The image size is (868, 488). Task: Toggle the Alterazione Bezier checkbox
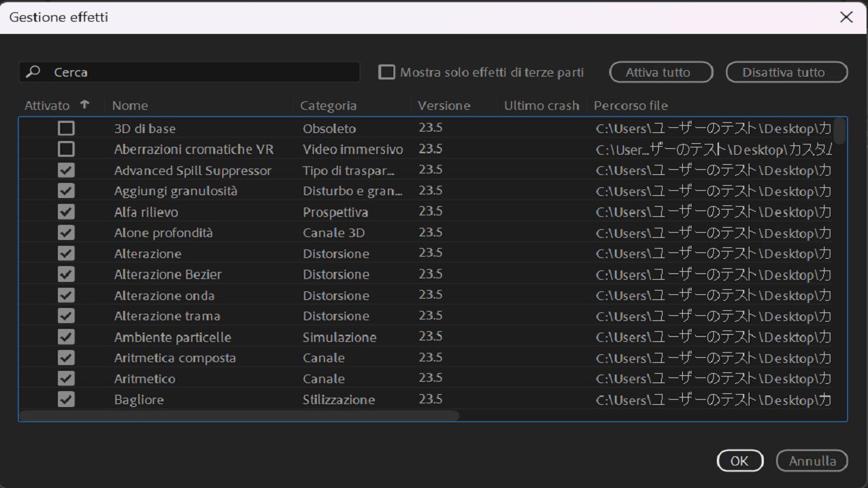click(66, 275)
